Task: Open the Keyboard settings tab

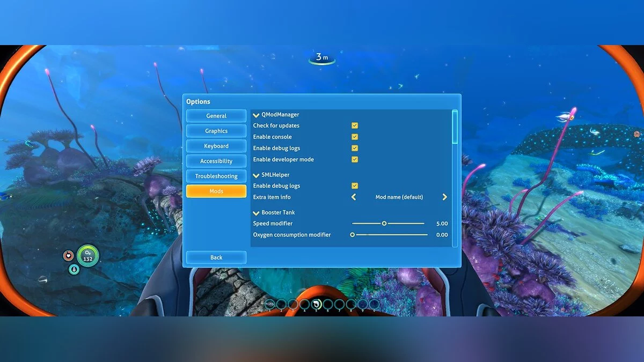Action: (216, 145)
